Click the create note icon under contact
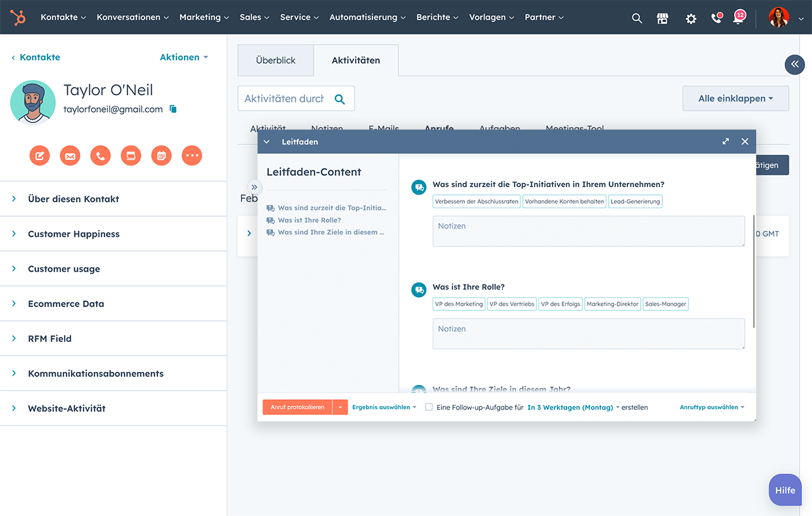812x516 pixels. pyautogui.click(x=39, y=155)
